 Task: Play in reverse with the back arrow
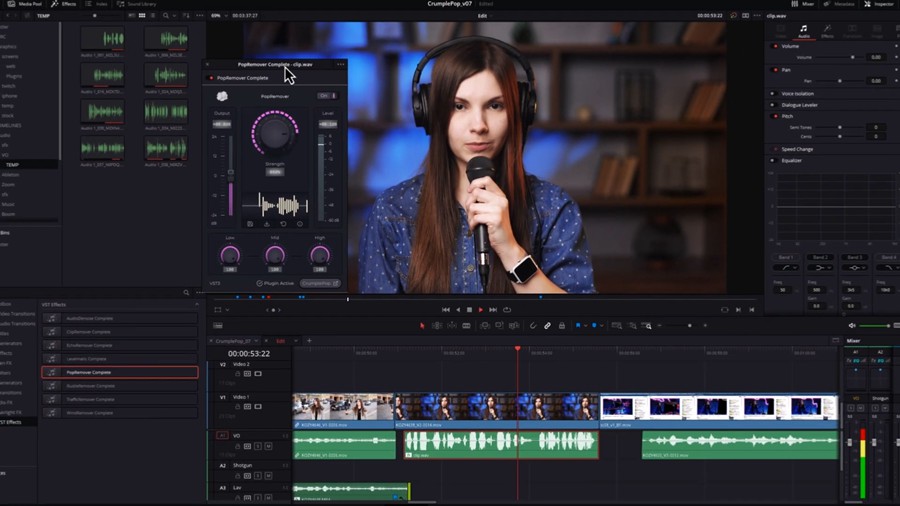(458, 309)
